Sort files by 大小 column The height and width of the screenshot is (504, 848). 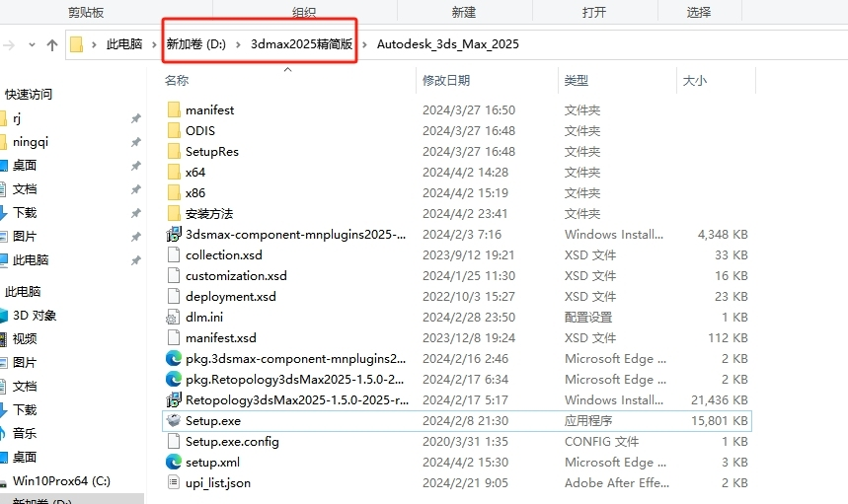click(694, 81)
